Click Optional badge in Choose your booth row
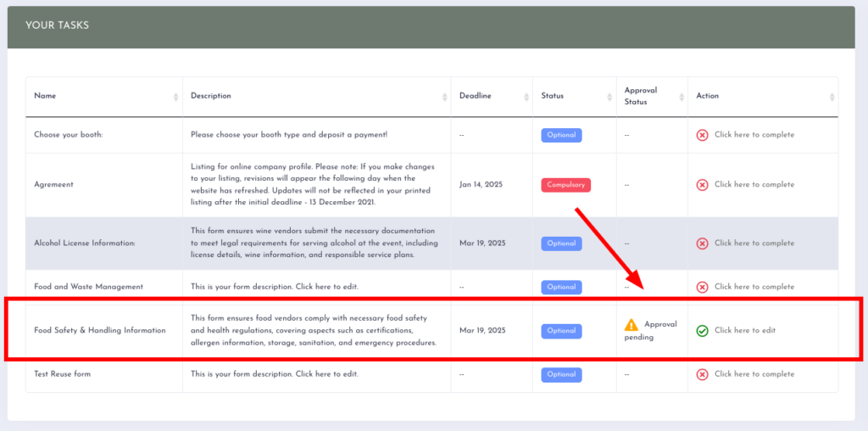The width and height of the screenshot is (868, 431). tap(561, 135)
